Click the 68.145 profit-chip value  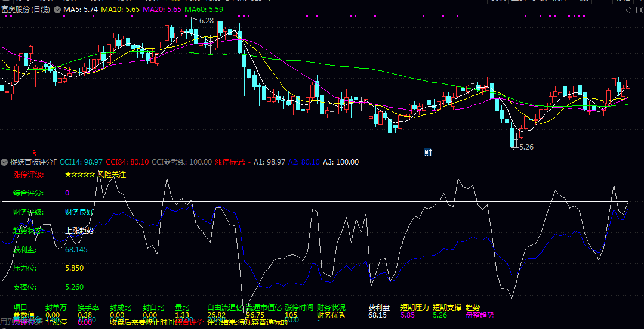click(x=76, y=249)
